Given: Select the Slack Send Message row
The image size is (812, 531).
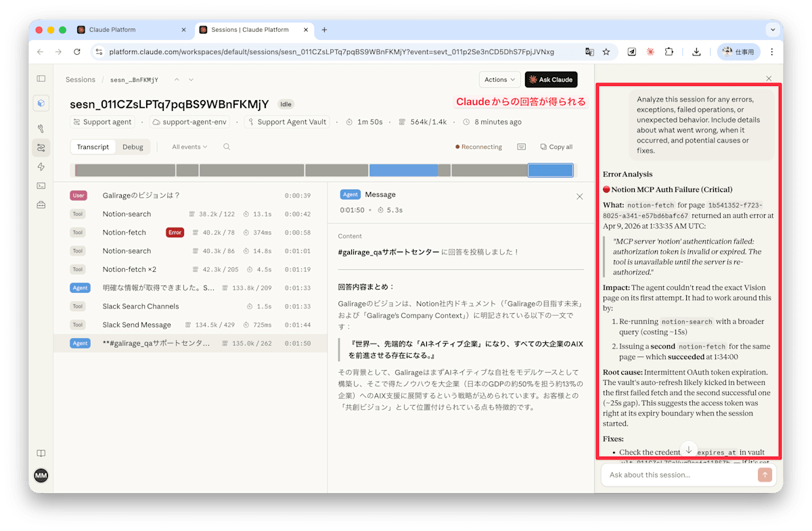Looking at the screenshot, I should [190, 325].
